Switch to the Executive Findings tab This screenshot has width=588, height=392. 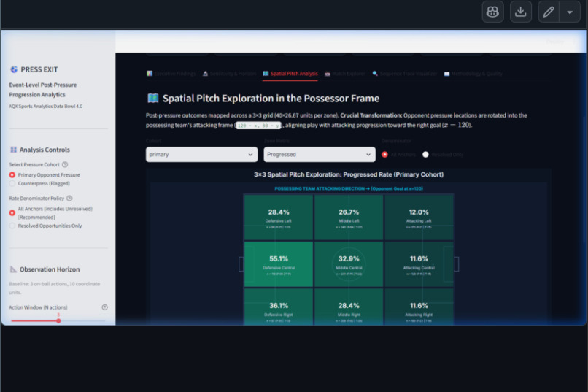[171, 74]
